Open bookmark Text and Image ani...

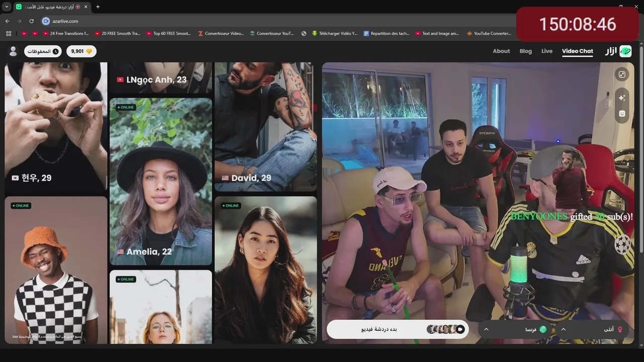click(x=437, y=34)
